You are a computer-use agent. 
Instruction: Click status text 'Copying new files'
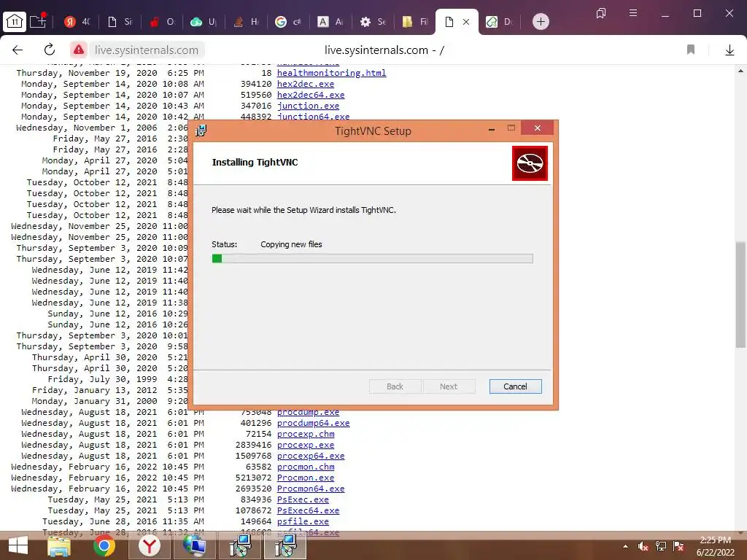coord(291,244)
